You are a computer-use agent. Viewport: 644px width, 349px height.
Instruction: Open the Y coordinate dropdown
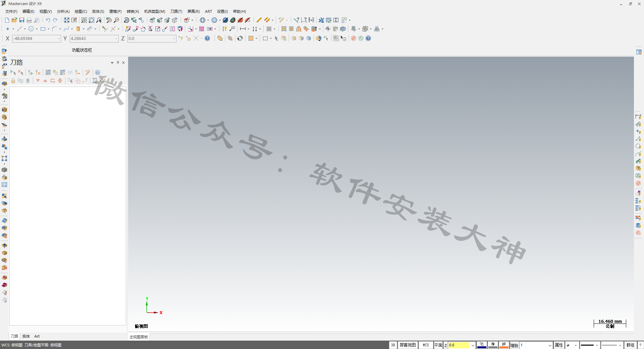[x=116, y=39]
